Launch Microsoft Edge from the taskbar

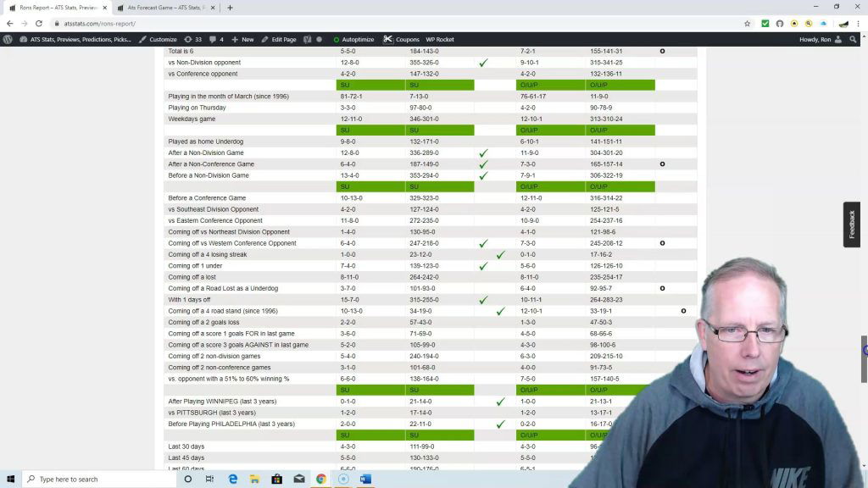(x=233, y=480)
